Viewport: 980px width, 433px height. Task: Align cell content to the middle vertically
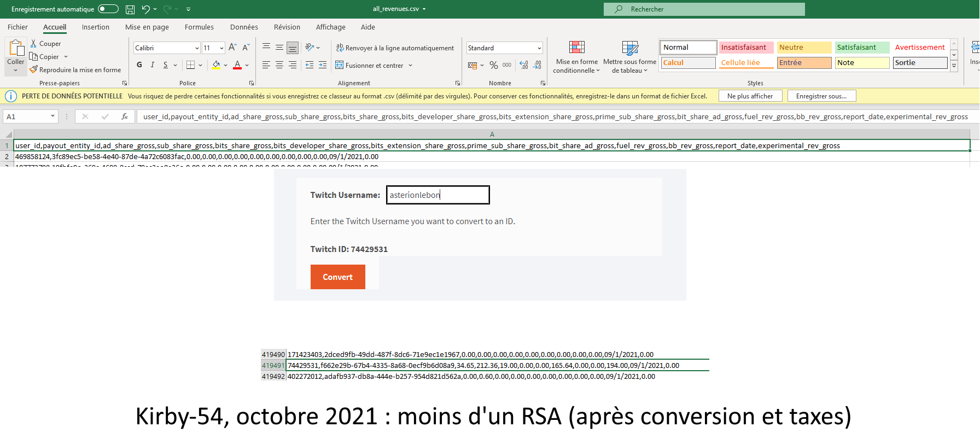click(x=279, y=48)
